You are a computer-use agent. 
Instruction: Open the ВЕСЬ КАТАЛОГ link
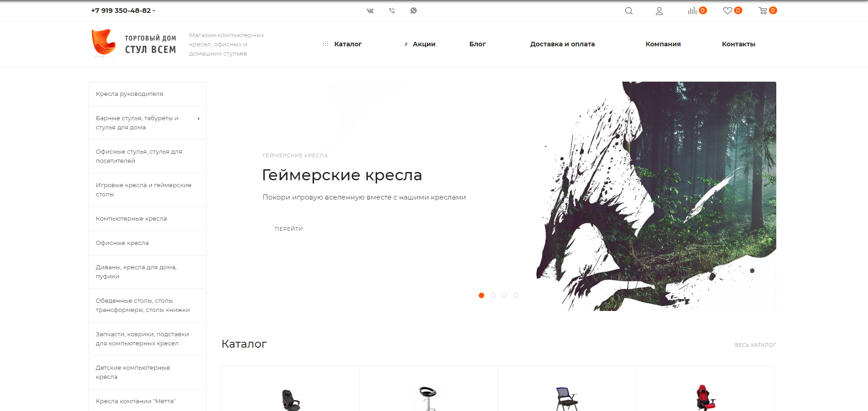(x=755, y=345)
